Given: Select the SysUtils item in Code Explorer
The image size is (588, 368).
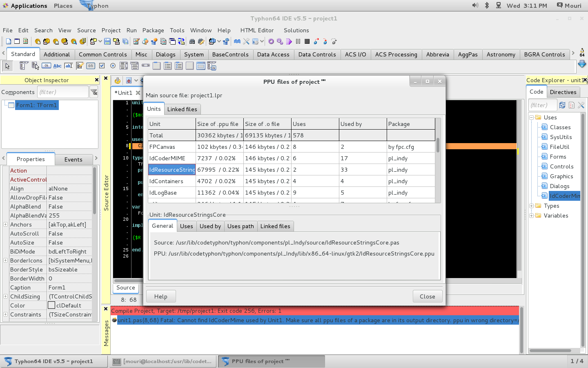Looking at the screenshot, I should click(x=561, y=137).
